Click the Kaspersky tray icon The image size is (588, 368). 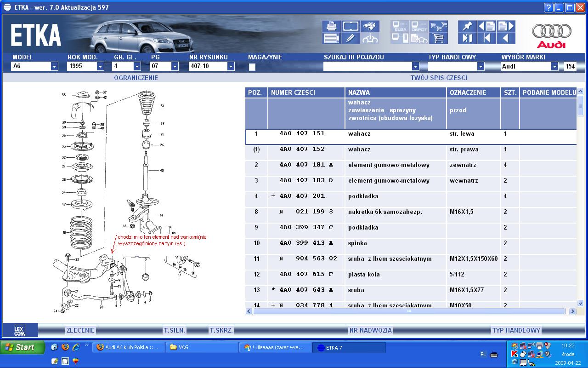[x=514, y=354]
